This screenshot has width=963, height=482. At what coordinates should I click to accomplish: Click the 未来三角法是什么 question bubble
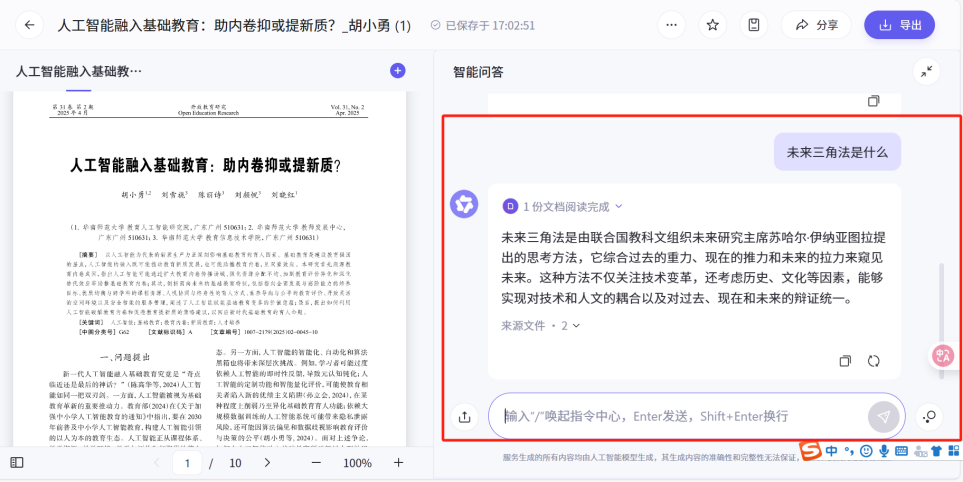coord(837,152)
